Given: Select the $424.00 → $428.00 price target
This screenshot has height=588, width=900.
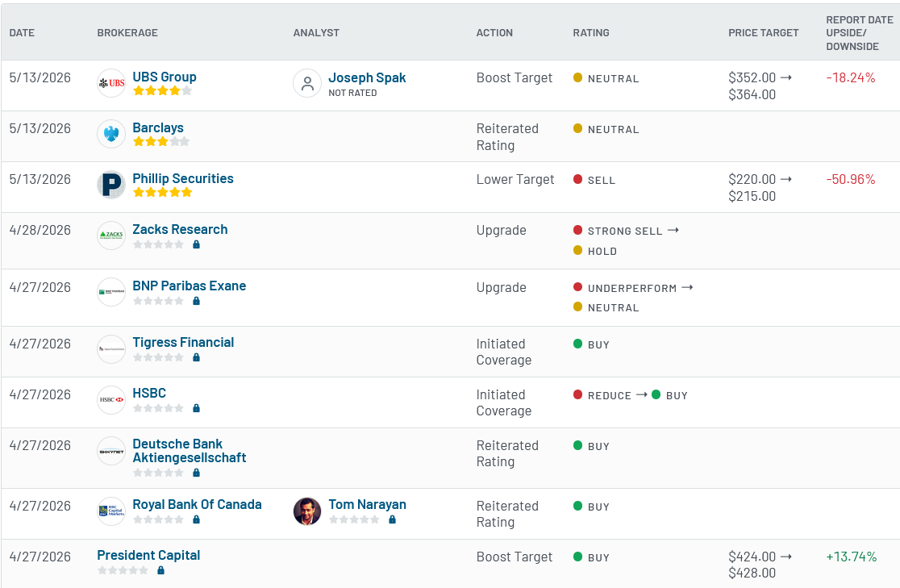Looking at the screenshot, I should click(x=760, y=565).
